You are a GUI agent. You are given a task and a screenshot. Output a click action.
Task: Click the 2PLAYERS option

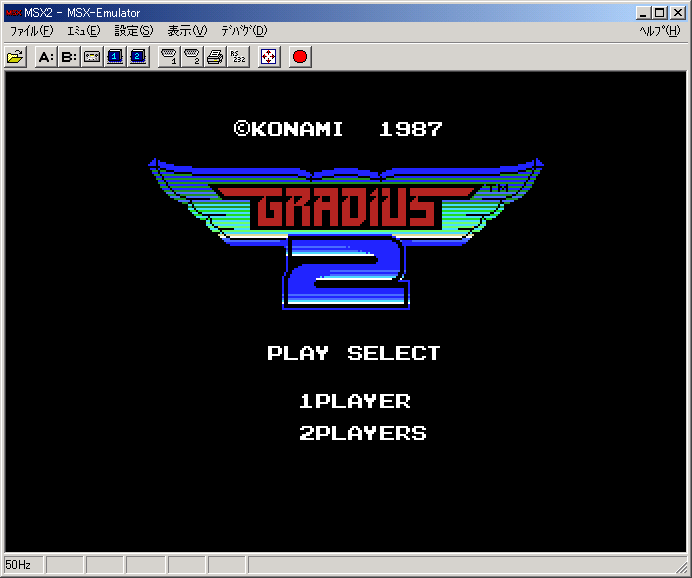point(363,433)
